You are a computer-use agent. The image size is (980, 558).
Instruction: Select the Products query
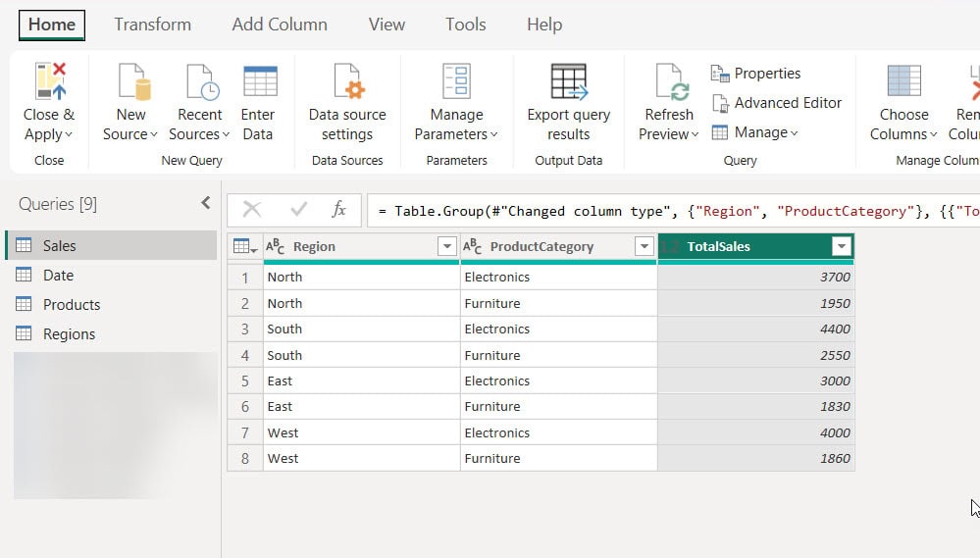pos(112,304)
